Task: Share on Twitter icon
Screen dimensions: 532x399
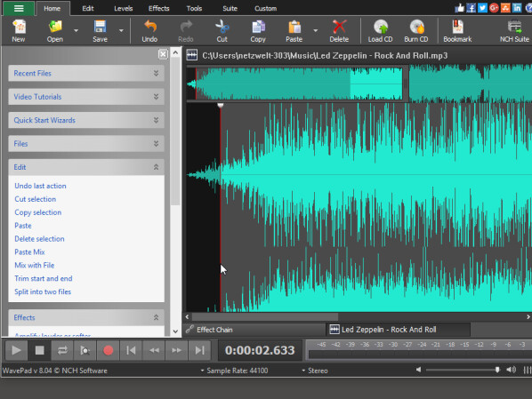Action: pyautogui.click(x=482, y=8)
